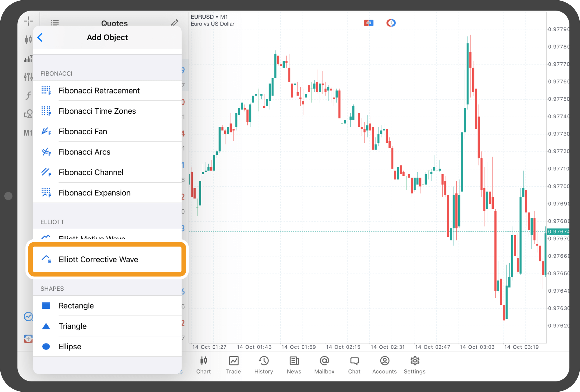Go back using the blue chevron

[x=40, y=37]
